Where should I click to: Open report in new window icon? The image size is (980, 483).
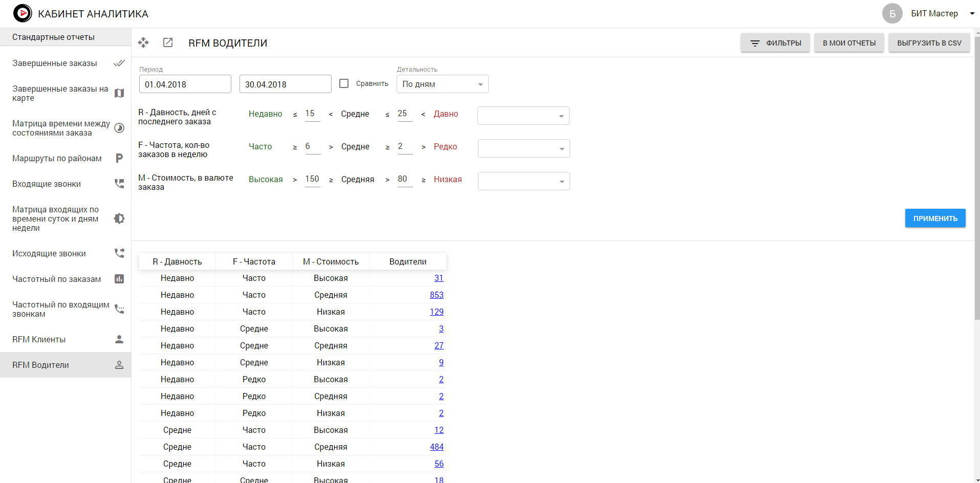(x=168, y=42)
